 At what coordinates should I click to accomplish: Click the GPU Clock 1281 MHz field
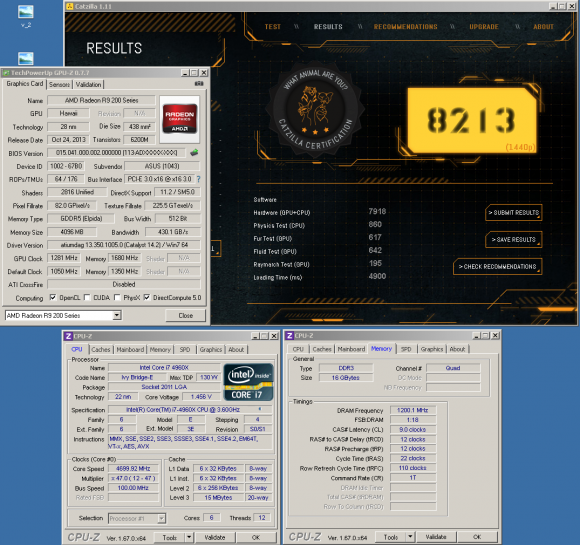64,258
